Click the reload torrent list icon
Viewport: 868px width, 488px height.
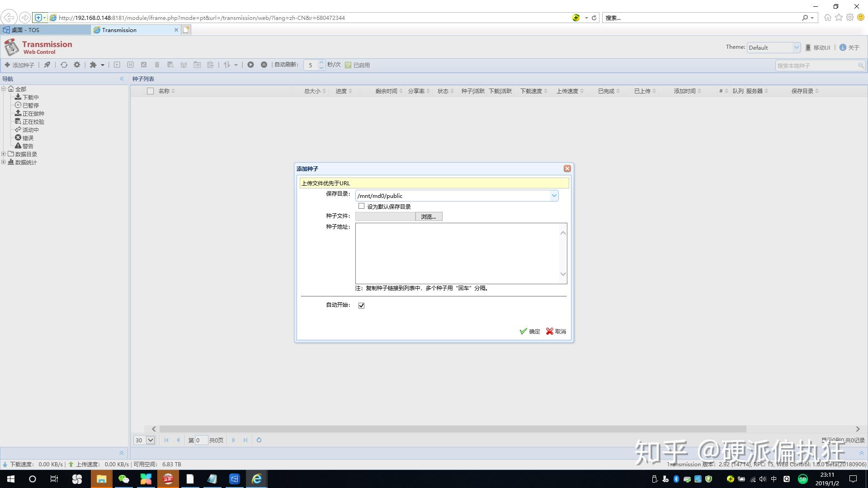64,65
